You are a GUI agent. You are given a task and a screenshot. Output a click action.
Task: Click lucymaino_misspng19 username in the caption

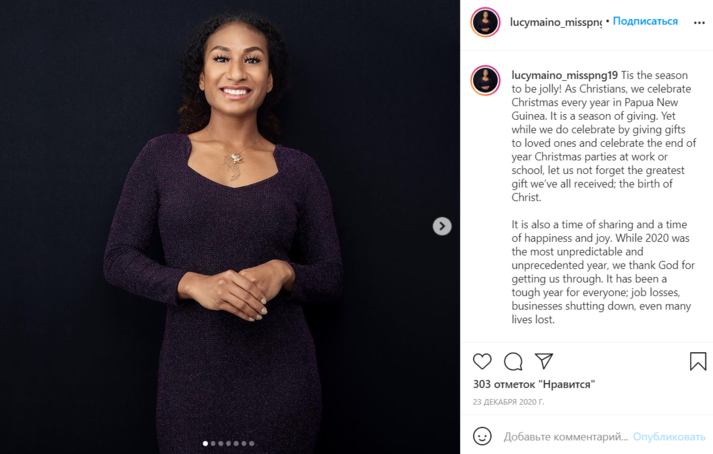click(x=564, y=75)
